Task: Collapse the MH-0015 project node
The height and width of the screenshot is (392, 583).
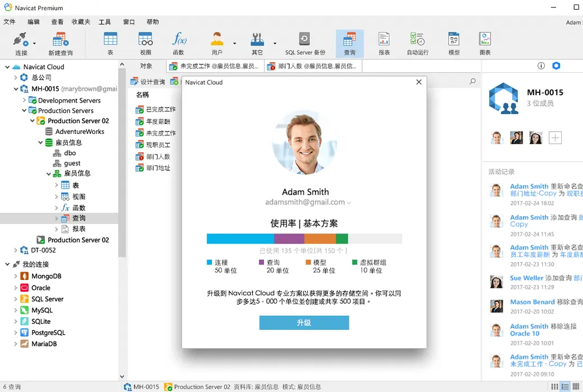Action: [16, 89]
